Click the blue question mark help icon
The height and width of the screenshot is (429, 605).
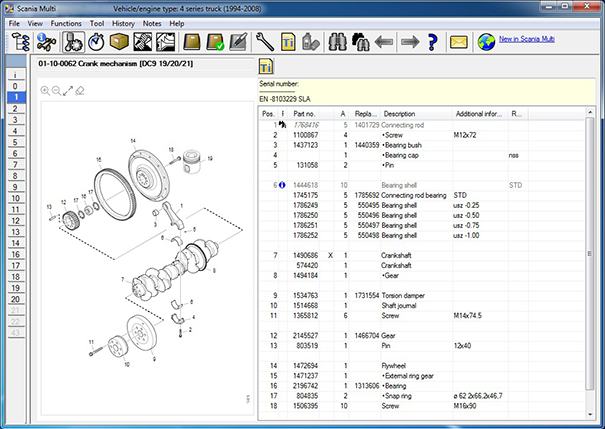tap(432, 42)
